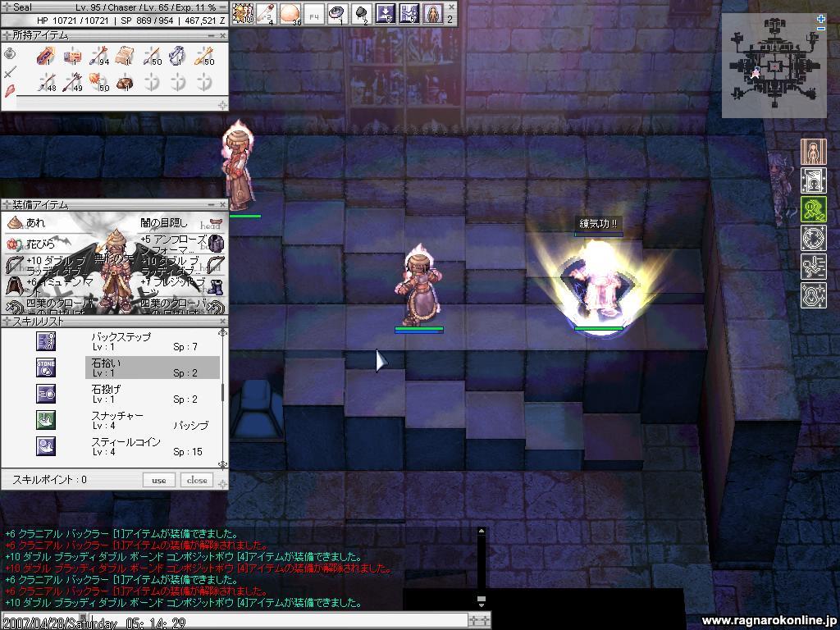Image resolution: width=840 pixels, height=630 pixels.
Task: Click the chat log scroll up arrow
Action: pyautogui.click(x=481, y=532)
